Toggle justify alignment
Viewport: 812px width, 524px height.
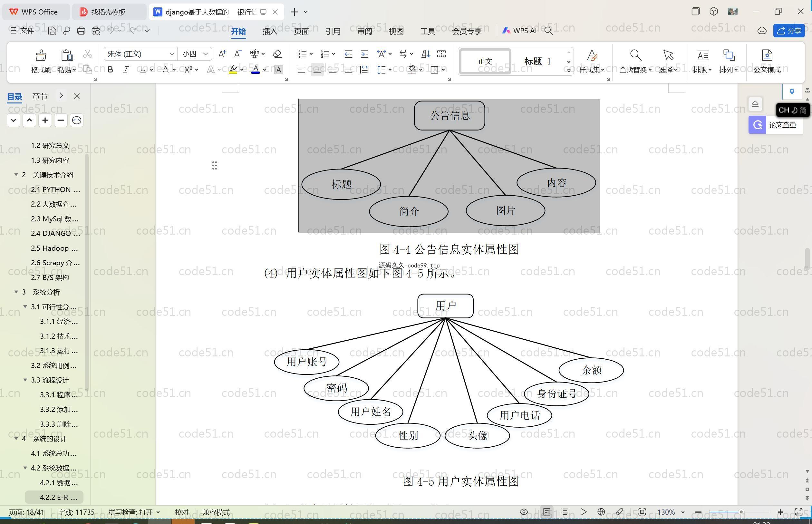coord(349,70)
